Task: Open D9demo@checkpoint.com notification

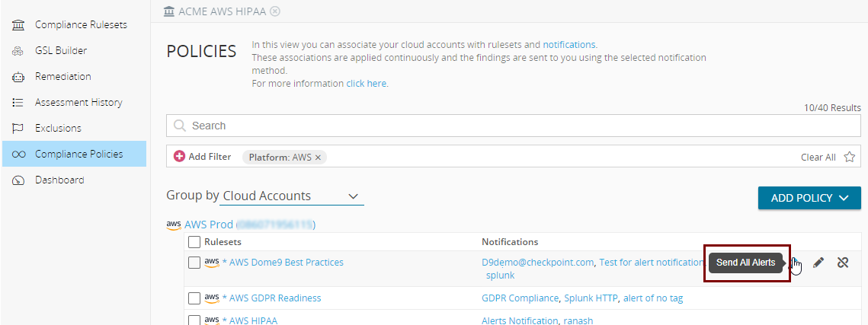Action: point(538,263)
